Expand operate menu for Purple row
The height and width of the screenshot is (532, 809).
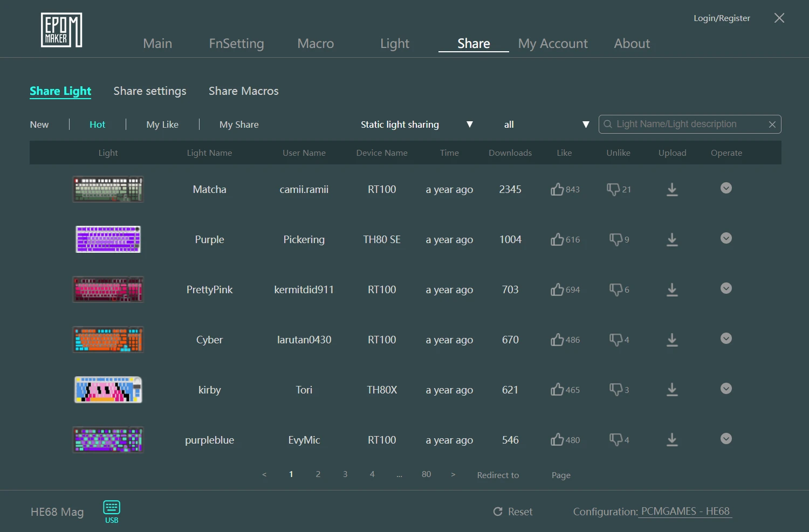pos(726,238)
